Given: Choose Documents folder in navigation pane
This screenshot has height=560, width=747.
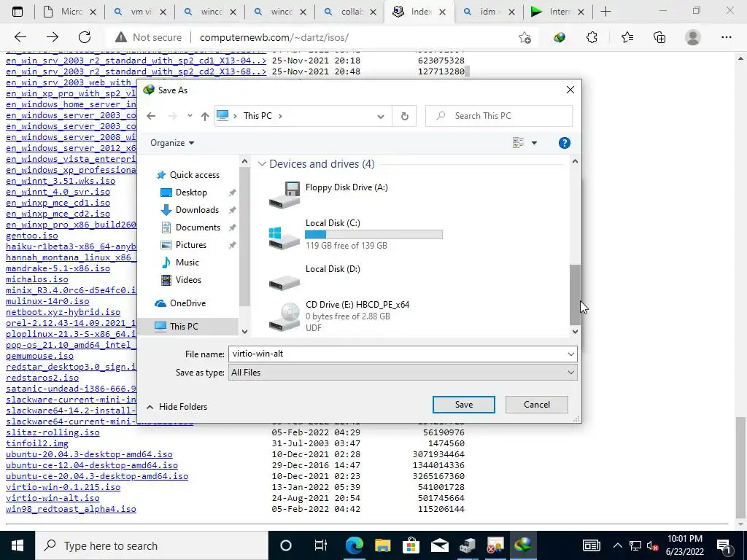Looking at the screenshot, I should [x=198, y=227].
